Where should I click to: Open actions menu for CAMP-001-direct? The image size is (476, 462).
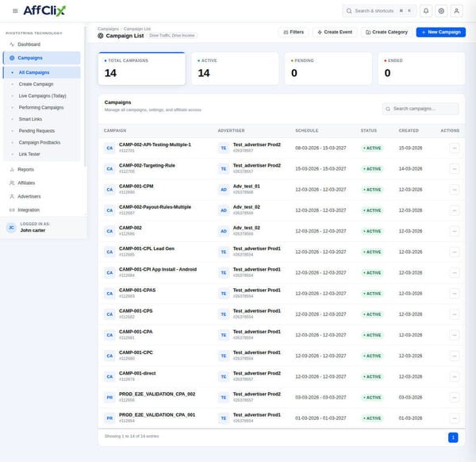[x=454, y=376]
